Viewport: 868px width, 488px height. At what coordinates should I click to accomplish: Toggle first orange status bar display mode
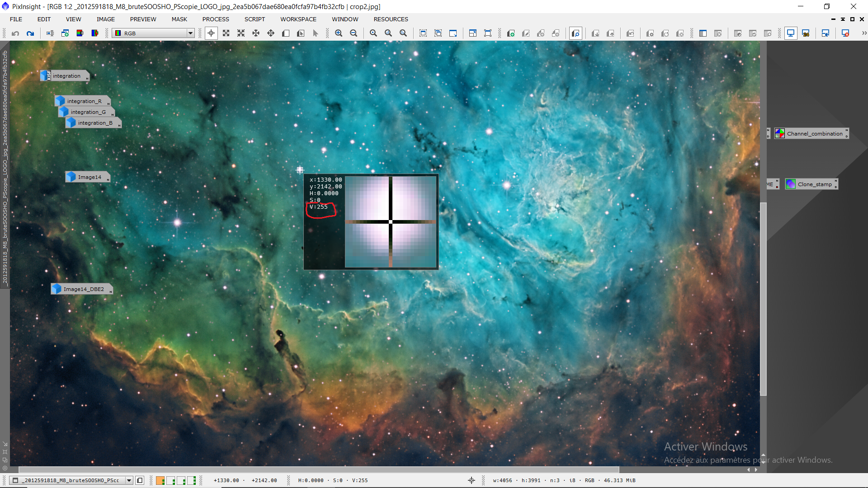click(160, 480)
